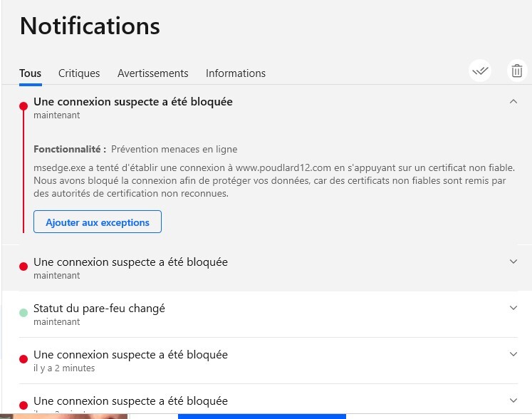Expand the last cut-off notification at bottom
The image size is (532, 419).
pos(513,400)
